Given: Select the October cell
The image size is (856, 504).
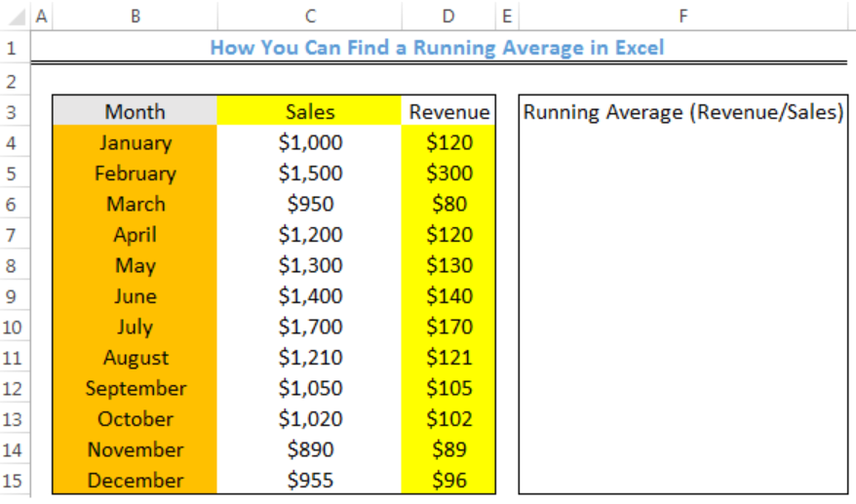Looking at the screenshot, I should [x=135, y=419].
